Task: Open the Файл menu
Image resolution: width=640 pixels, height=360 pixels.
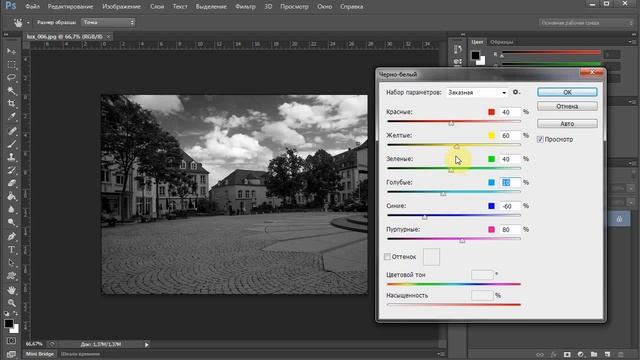Action: click(33, 7)
